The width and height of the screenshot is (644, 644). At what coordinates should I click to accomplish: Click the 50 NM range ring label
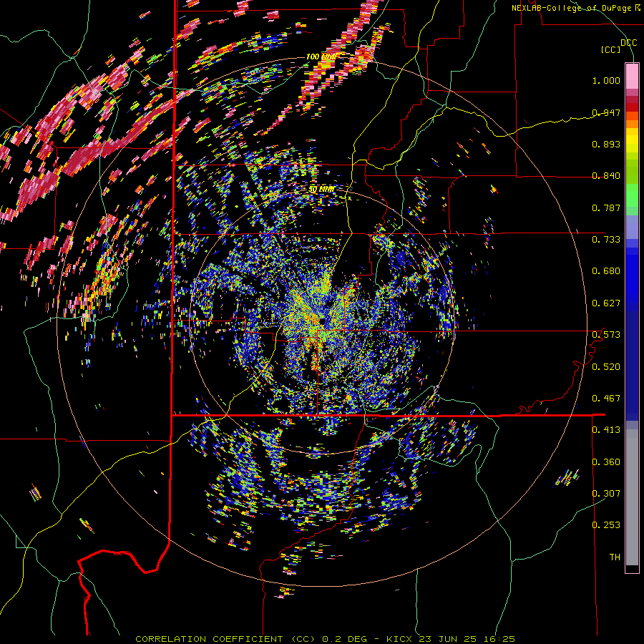tap(321, 190)
